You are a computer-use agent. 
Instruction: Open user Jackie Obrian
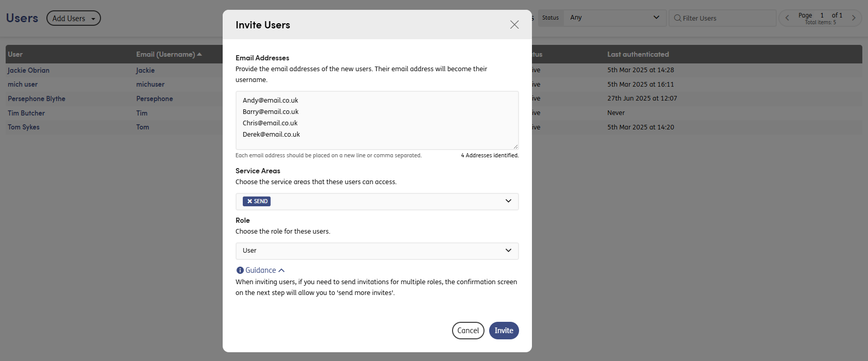coord(28,70)
